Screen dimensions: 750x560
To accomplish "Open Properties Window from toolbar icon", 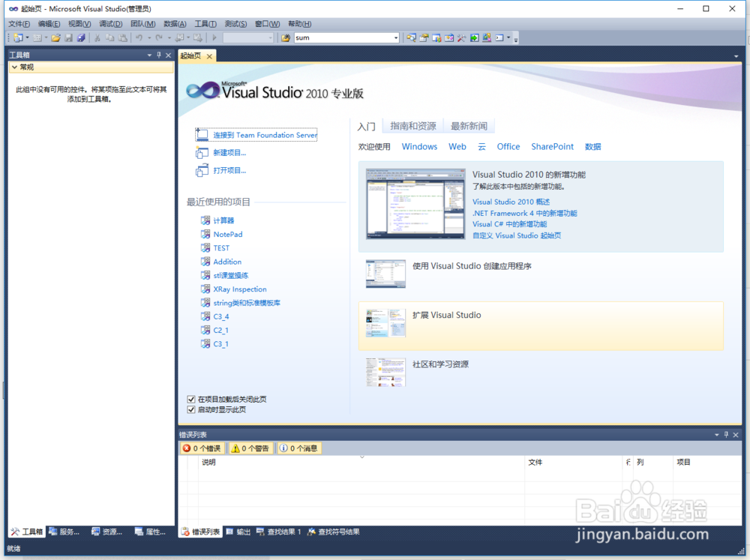I will (424, 37).
